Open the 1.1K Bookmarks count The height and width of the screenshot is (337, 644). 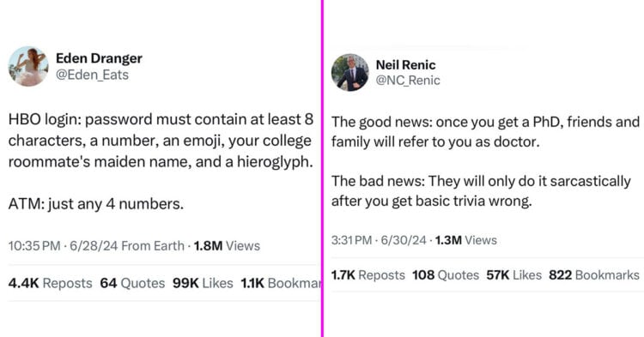pyautogui.click(x=281, y=283)
